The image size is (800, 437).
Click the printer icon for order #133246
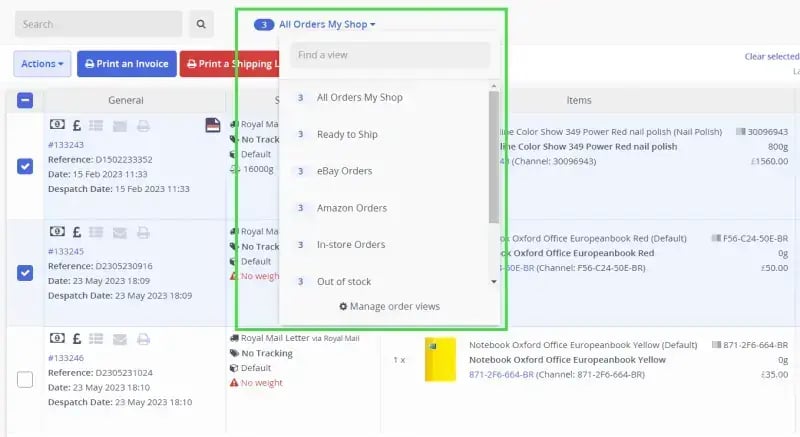(143, 339)
